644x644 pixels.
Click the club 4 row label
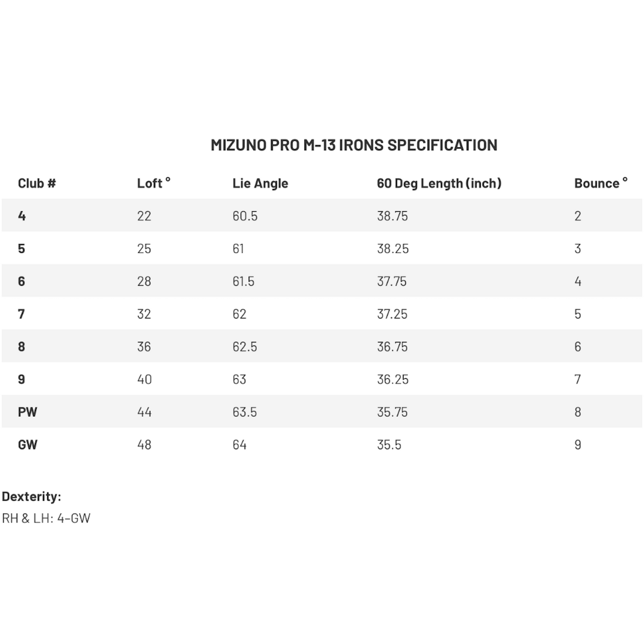tap(22, 216)
